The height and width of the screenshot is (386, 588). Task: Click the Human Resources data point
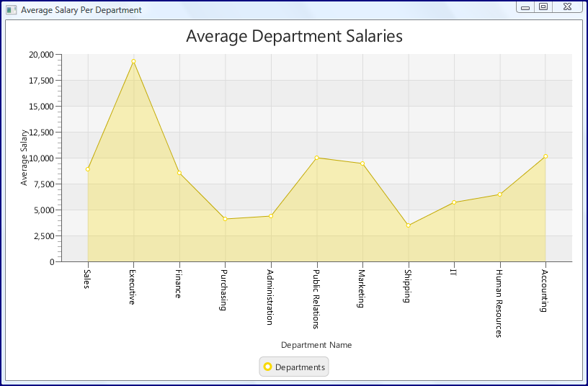(499, 194)
